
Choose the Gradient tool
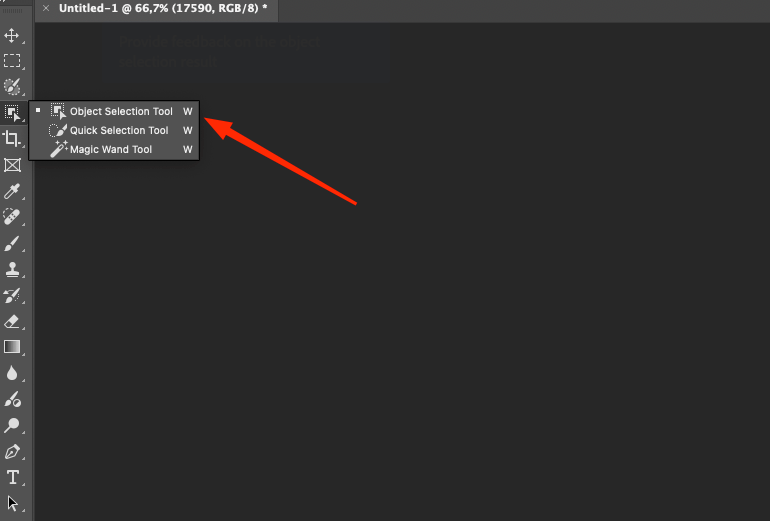(x=12, y=347)
